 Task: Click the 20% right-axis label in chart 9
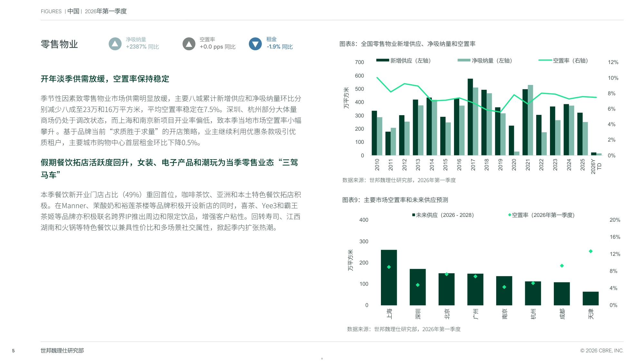615,220
